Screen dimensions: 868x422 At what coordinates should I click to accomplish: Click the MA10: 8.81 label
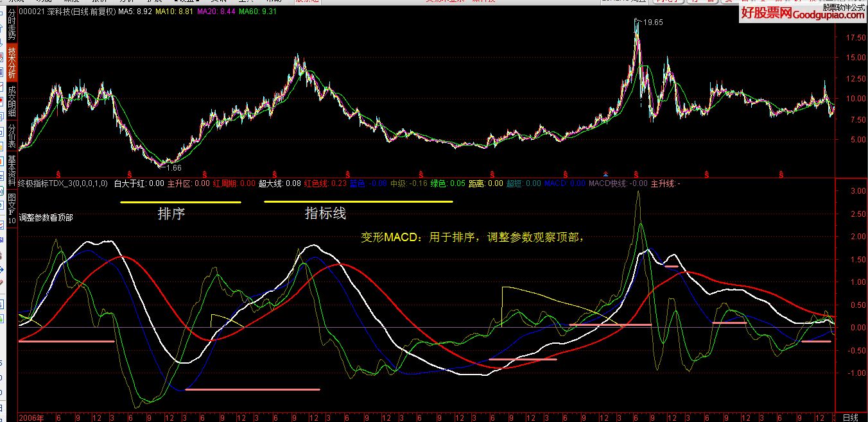175,12
